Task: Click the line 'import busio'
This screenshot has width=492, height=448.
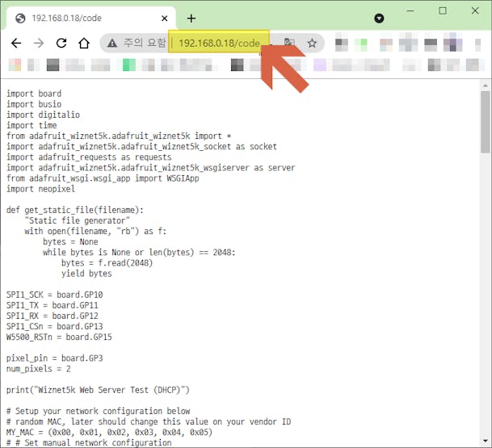Action: [x=34, y=104]
